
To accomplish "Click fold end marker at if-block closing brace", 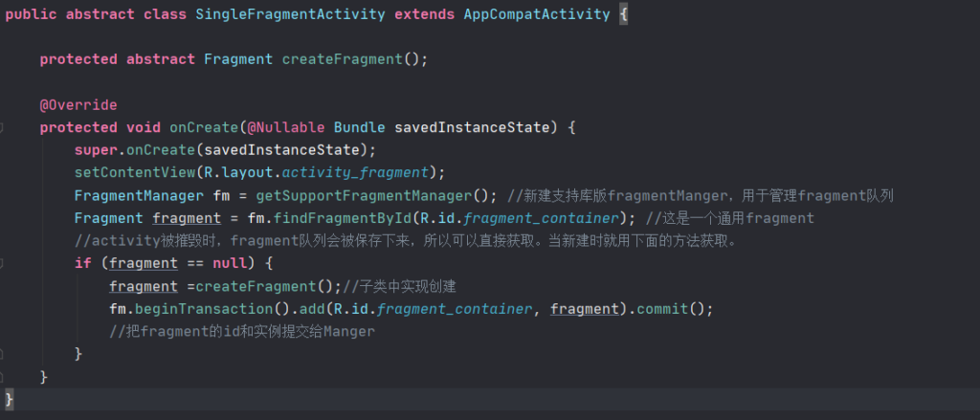I will 2,354.
